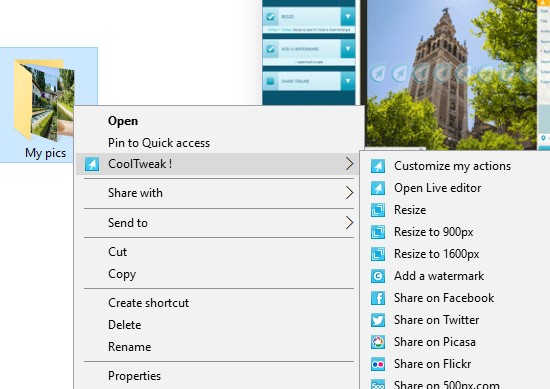This screenshot has width=550, height=389.
Task: Click the Facebook share icon
Action: (x=378, y=298)
